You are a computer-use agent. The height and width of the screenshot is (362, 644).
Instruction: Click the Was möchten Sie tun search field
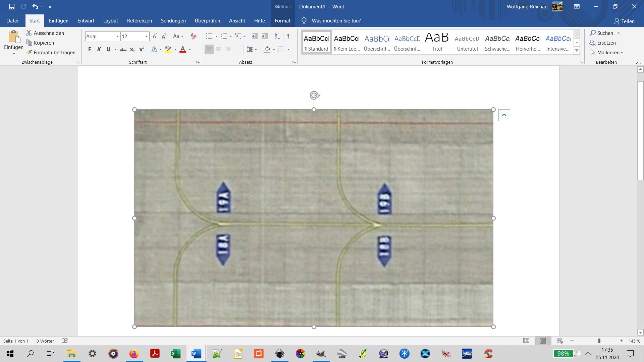click(336, 21)
